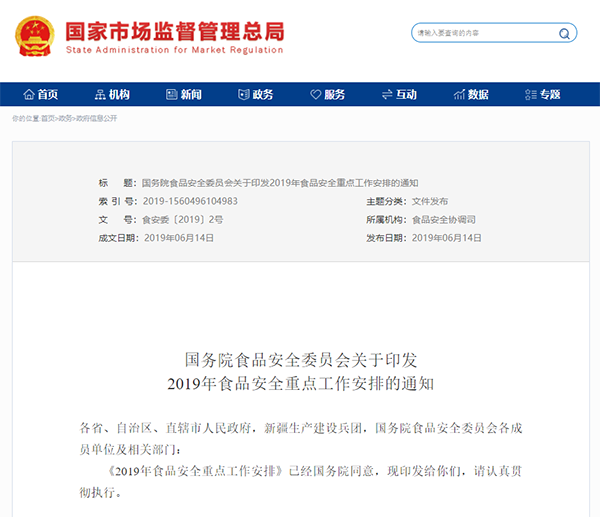Click the State Administration for Market Regulation text
This screenshot has width=600, height=517.
tap(174, 50)
